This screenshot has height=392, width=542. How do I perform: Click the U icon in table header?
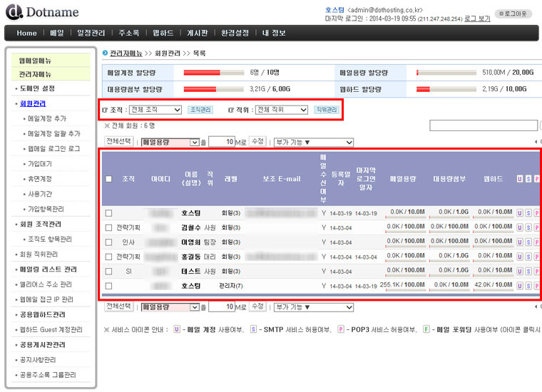(519, 179)
